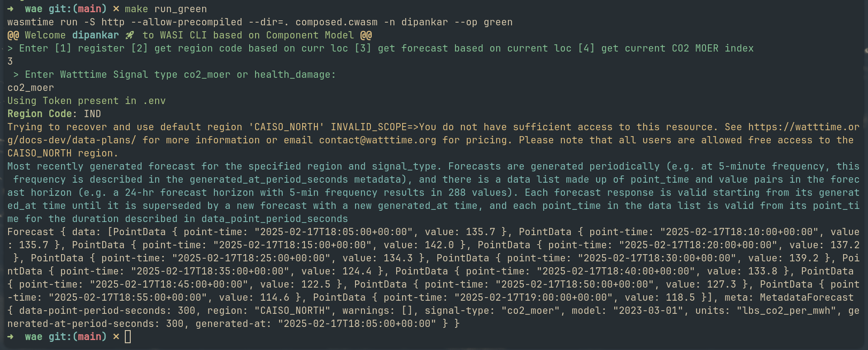Click the green arrow on the bottom prompt line
868x350 pixels.
point(10,337)
